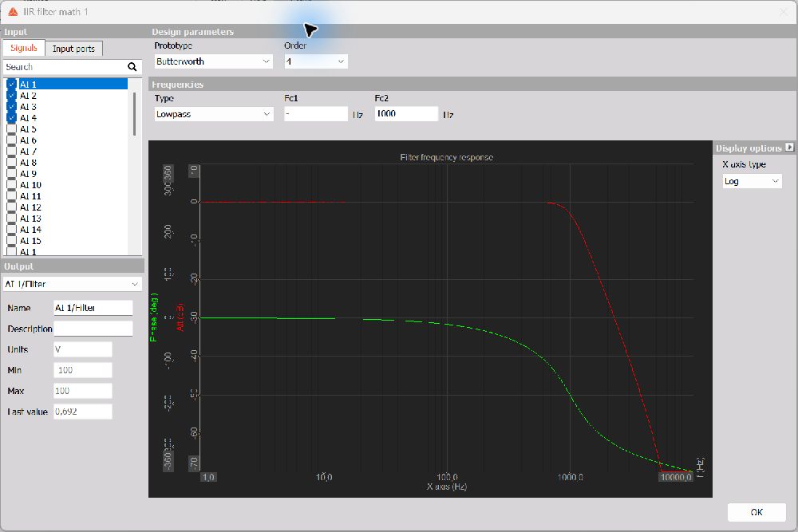Click the signal list vertical scrollbar

tap(134, 114)
